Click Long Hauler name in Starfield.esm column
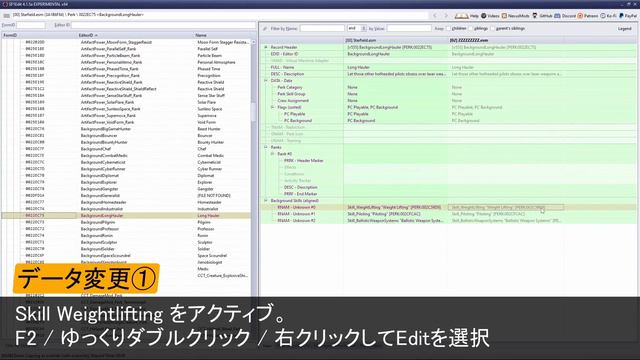 tap(358, 67)
